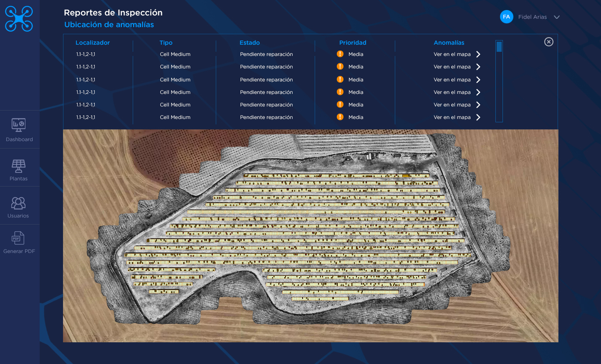
Task: Expand the Fidel Arias account dropdown arrow
Action: (x=556, y=17)
